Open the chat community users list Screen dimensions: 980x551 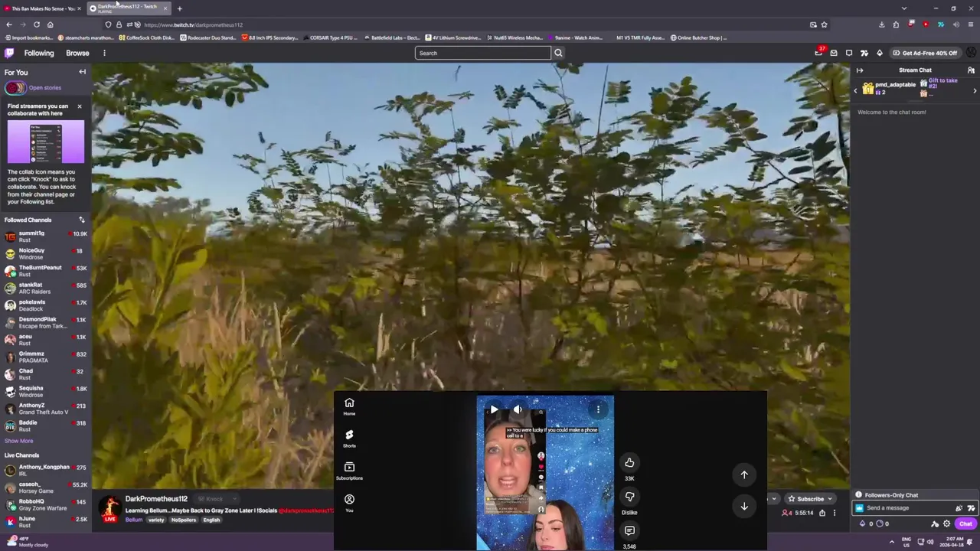[x=971, y=70]
